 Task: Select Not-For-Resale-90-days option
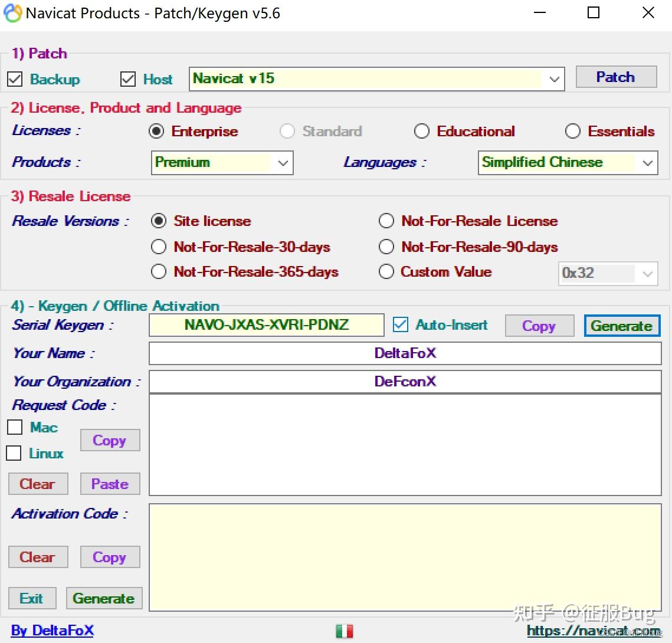[x=386, y=247]
